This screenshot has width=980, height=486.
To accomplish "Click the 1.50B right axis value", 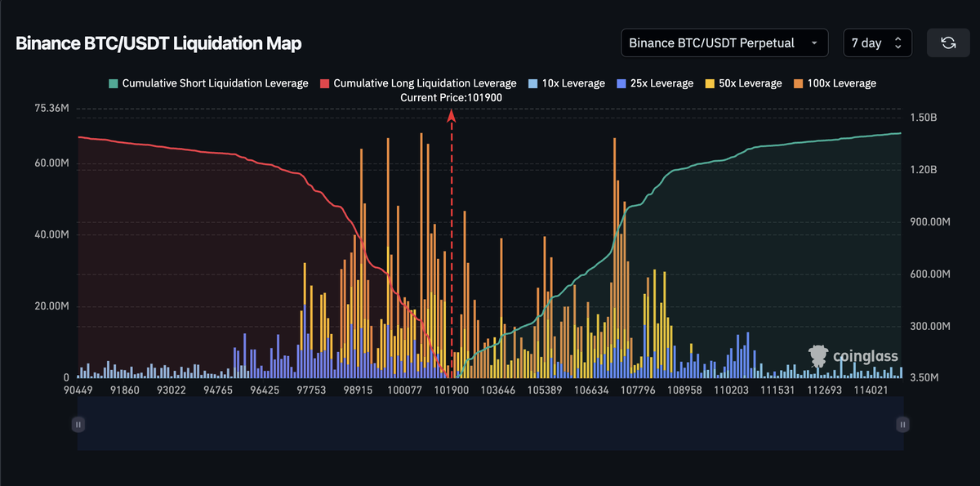I will (x=923, y=118).
